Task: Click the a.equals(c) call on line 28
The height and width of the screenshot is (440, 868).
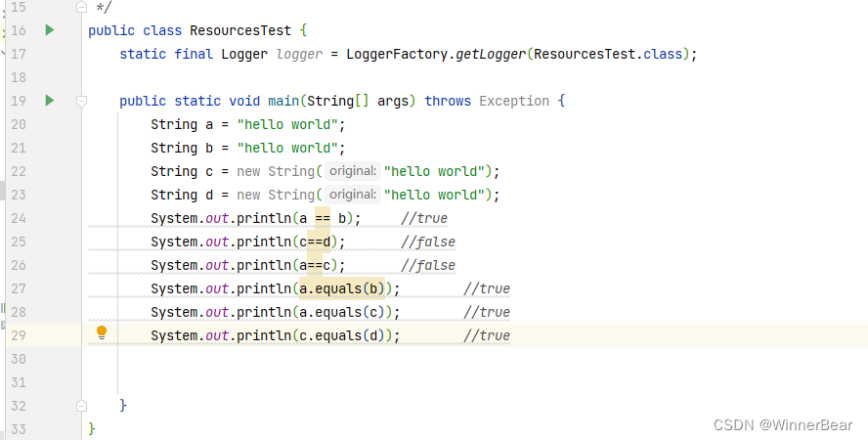Action: tap(342, 312)
